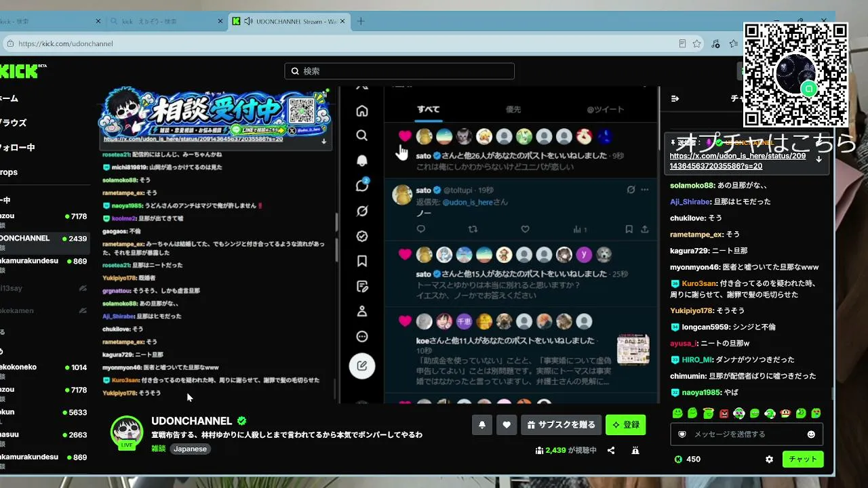Click the browser favorites star icon
Image resolution: width=868 pixels, height=488 pixels.
[x=696, y=43]
